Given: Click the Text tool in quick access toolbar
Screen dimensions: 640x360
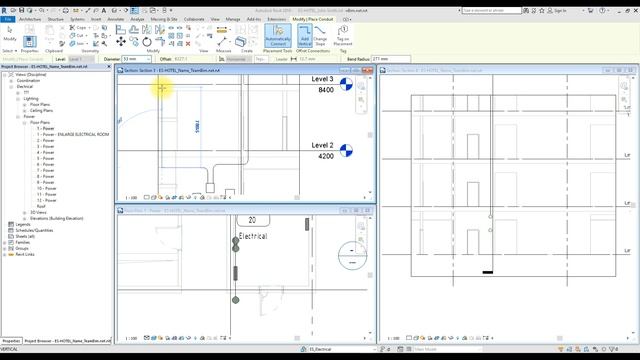Looking at the screenshot, I should pyautogui.click(x=104, y=10).
